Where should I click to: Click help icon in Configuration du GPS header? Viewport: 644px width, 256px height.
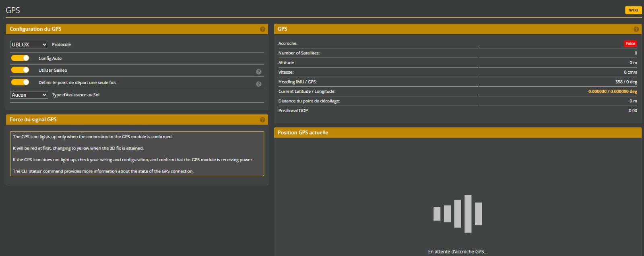coord(262,29)
